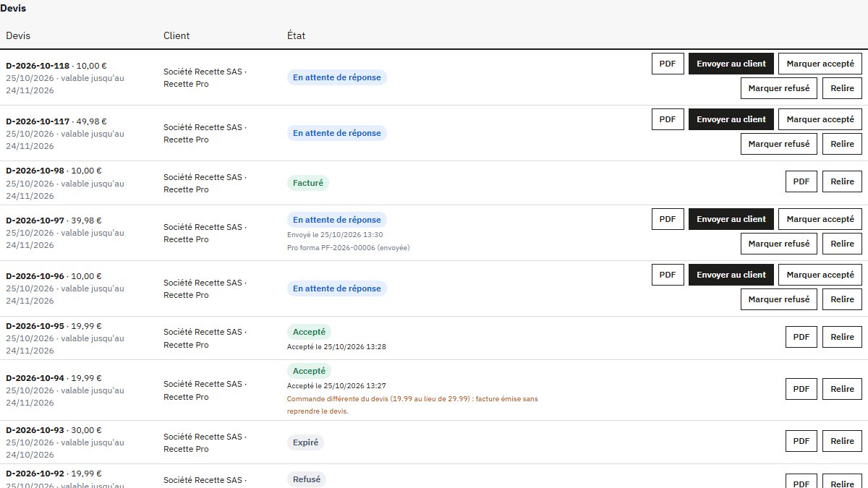Open PDF for invoiced quote D-2026-10-98
The image size is (868, 488).
tap(801, 181)
